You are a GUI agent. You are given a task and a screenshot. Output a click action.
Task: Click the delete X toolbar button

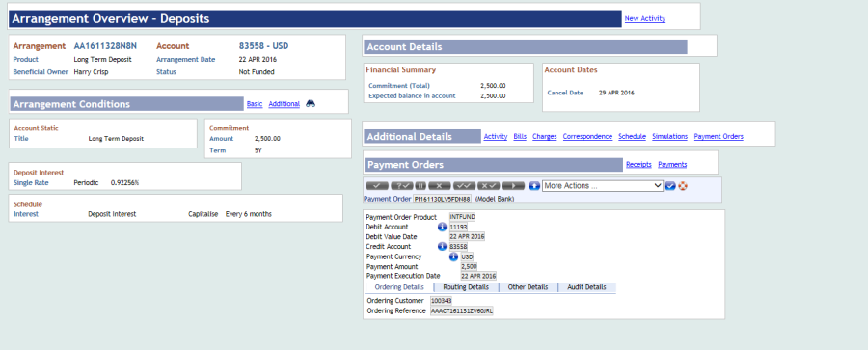click(440, 185)
